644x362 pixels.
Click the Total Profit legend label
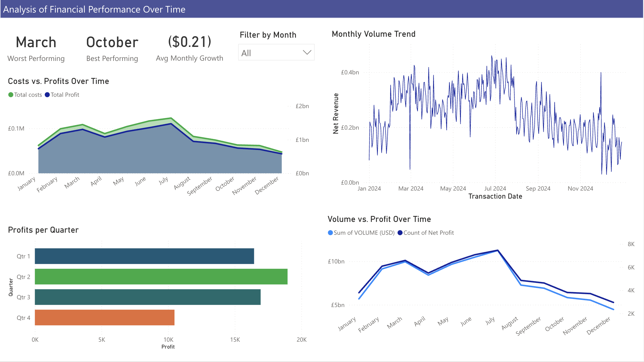[65, 95]
